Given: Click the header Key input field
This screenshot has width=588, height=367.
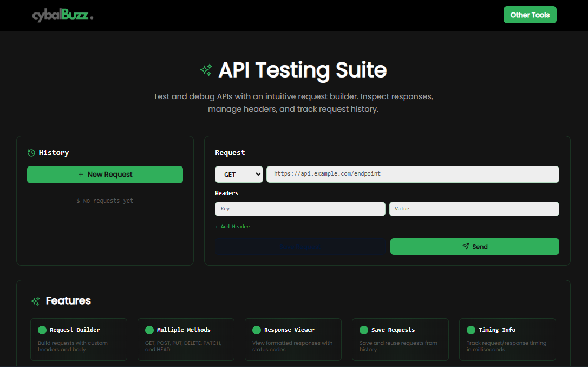Looking at the screenshot, I should 300,209.
